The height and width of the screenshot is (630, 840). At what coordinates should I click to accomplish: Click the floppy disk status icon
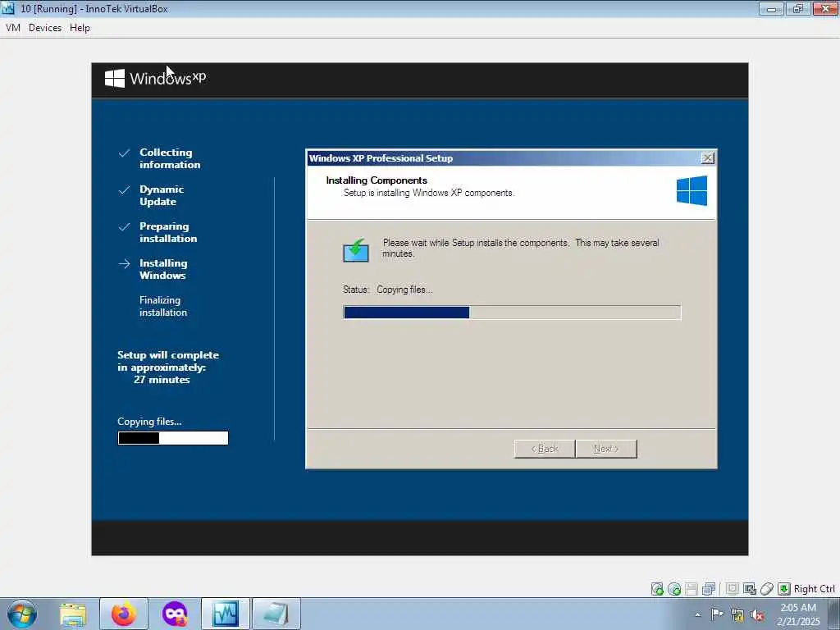(x=692, y=589)
